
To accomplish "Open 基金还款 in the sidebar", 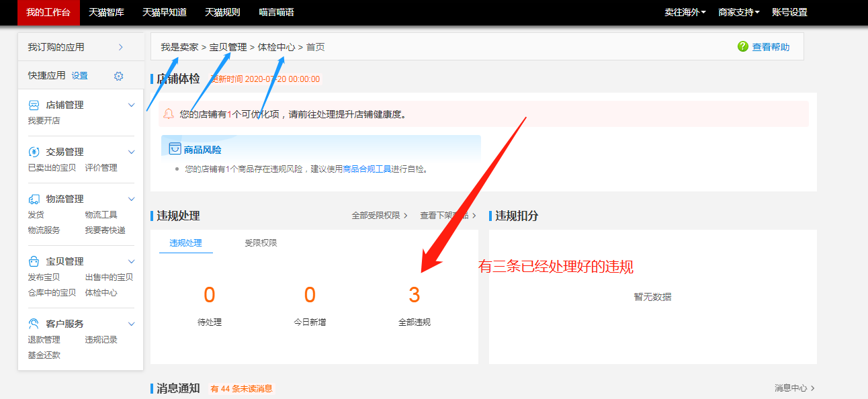I will (44, 355).
